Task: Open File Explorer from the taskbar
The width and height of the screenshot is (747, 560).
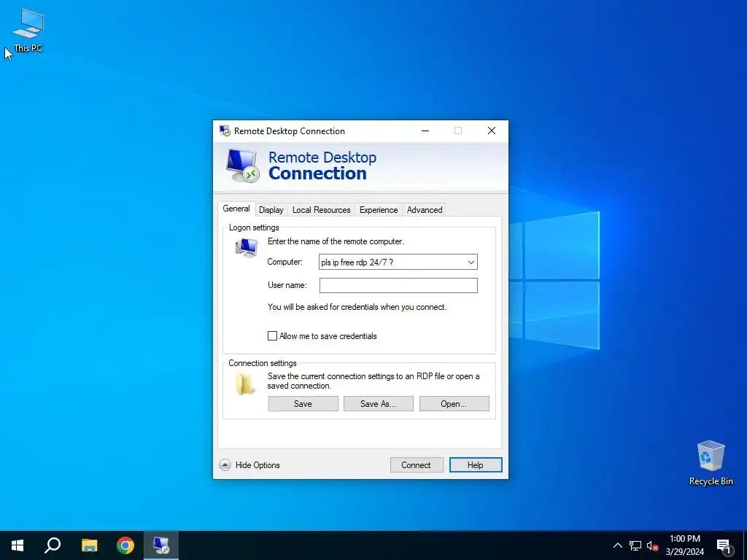Action: point(89,545)
